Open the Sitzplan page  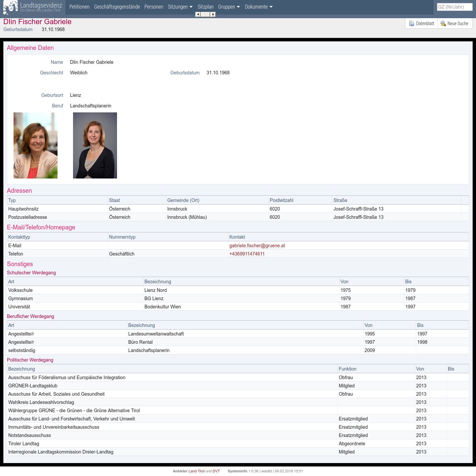pos(206,7)
